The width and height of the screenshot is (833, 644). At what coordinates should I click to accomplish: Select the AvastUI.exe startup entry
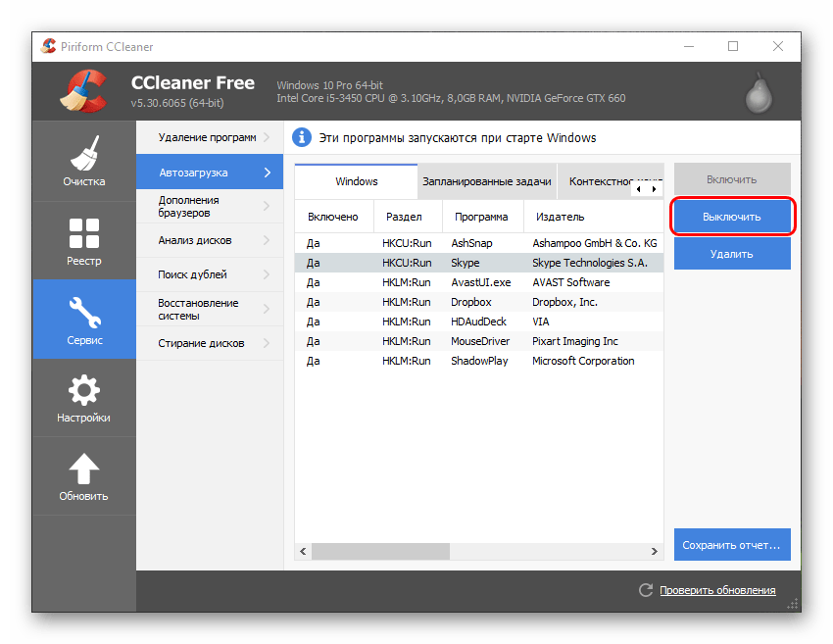[479, 282]
